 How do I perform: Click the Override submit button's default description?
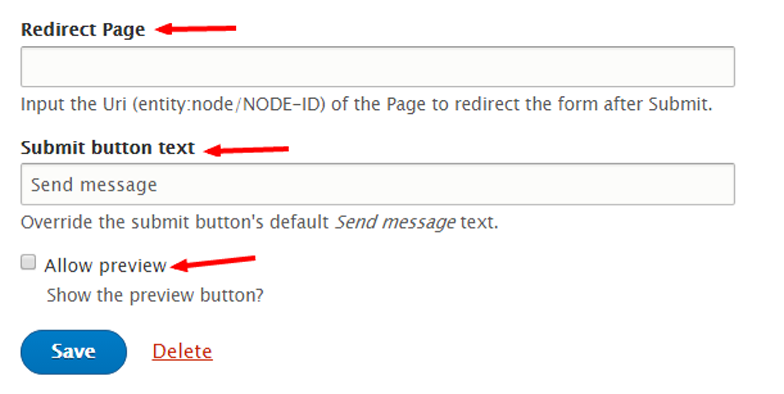[260, 222]
